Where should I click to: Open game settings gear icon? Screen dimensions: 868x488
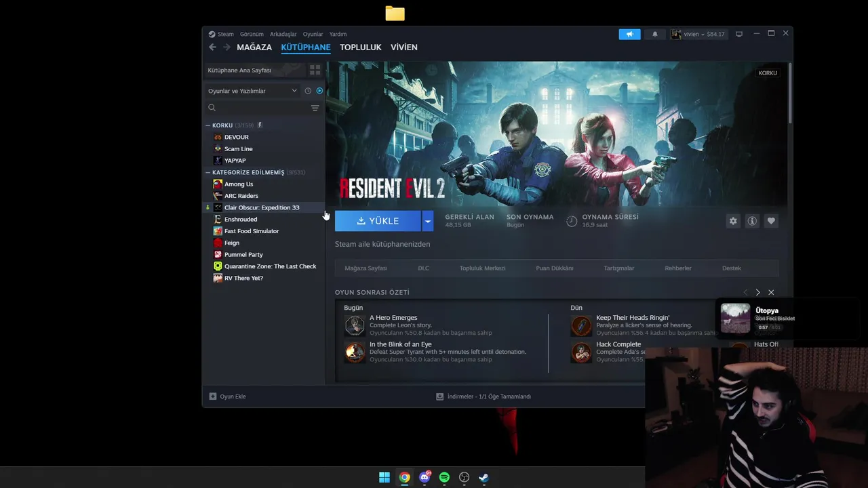coord(733,221)
